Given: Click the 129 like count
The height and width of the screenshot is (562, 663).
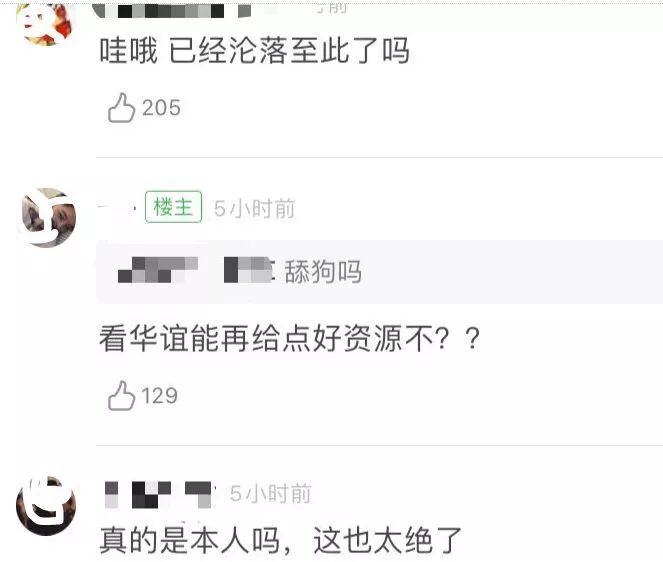Looking at the screenshot, I should pyautogui.click(x=159, y=396).
